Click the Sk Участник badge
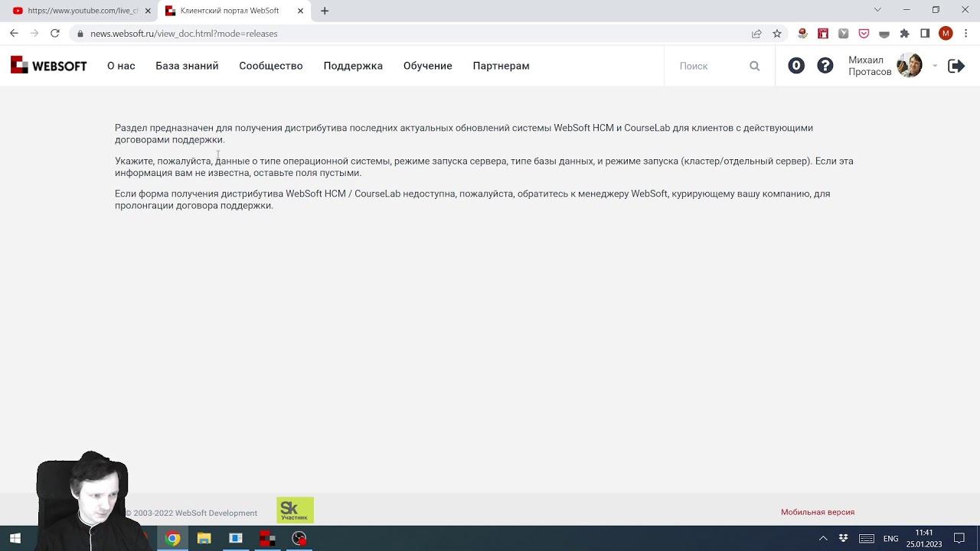 pos(296,510)
